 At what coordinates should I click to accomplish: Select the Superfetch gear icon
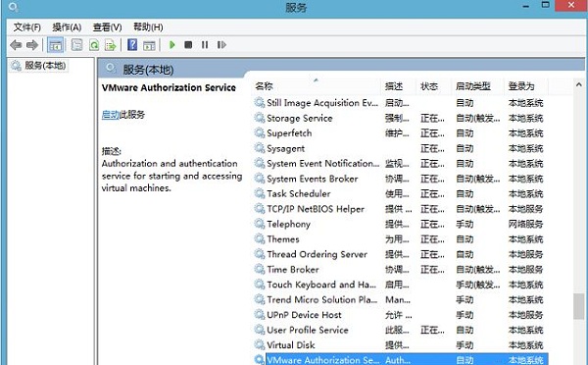[260, 132]
